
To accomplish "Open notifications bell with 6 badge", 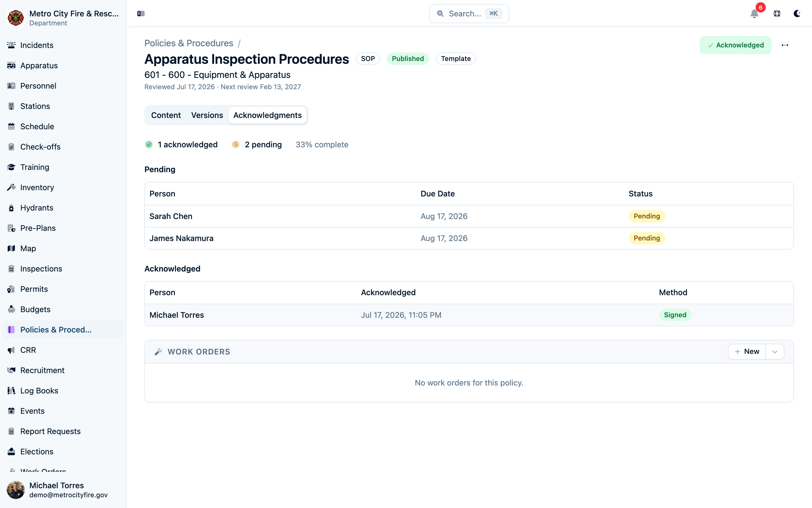I will [754, 14].
